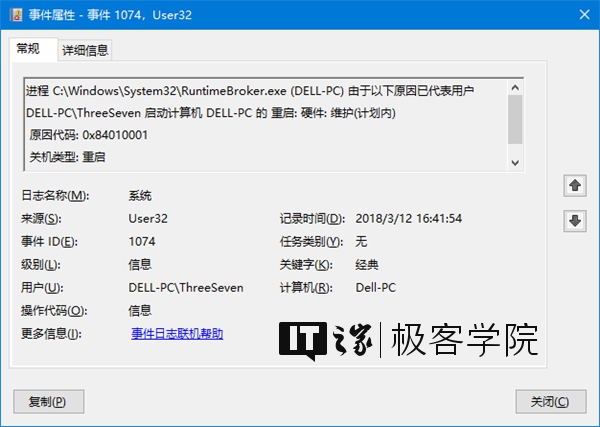600x427 pixels.
Task: Click the keyword value 经典
Action: pyautogui.click(x=367, y=264)
